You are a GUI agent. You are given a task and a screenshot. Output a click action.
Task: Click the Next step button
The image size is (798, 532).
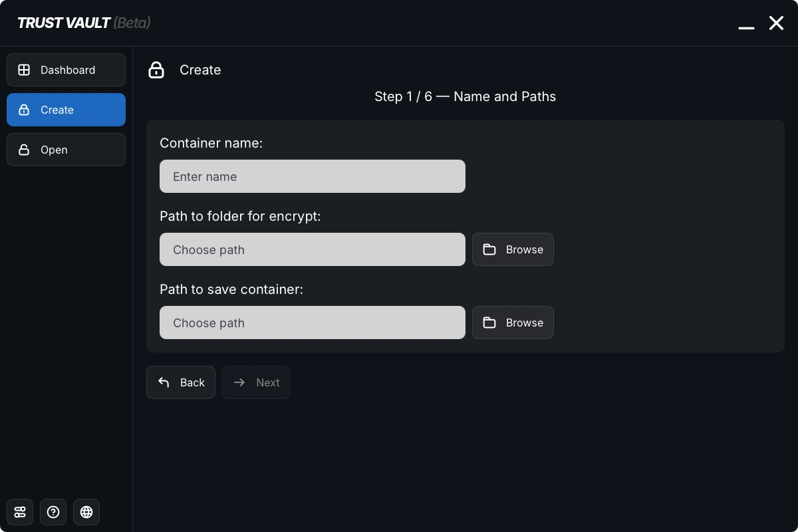pyautogui.click(x=256, y=382)
